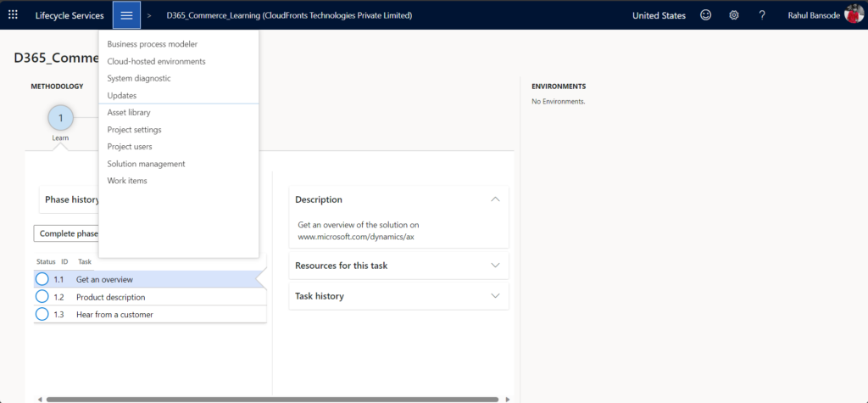The width and height of the screenshot is (868, 403).
Task: Click the Resources for this task heading
Action: tap(342, 266)
